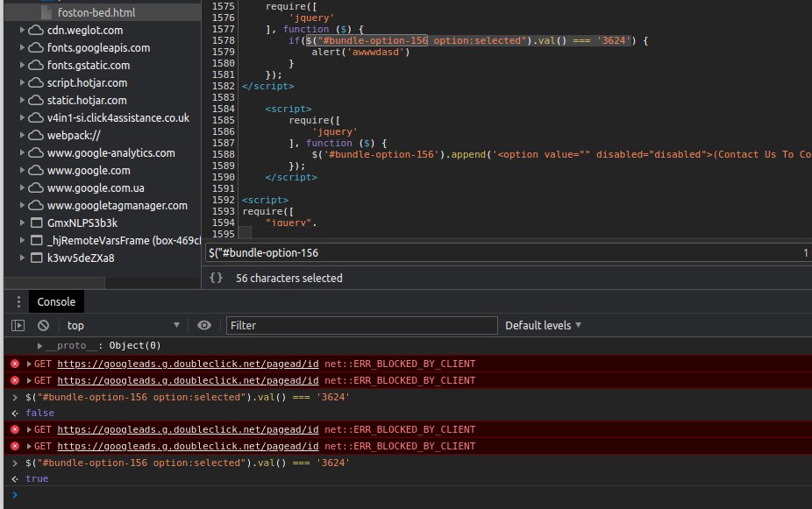Click the frame icon for GmxNLPS3b3k
The width and height of the screenshot is (812, 509).
[x=36, y=223]
